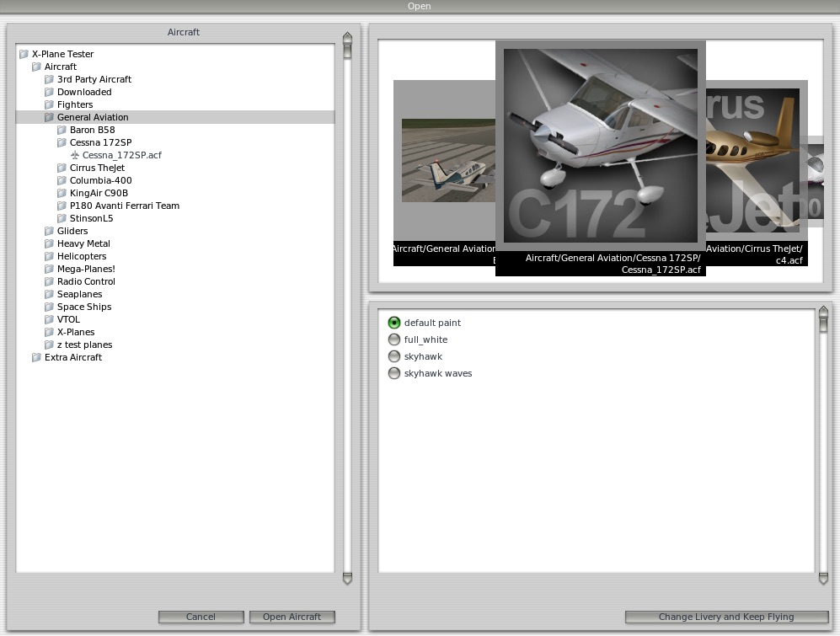840x636 pixels.
Task: Click the folder icon next to Seaplanes
Action: click(x=50, y=294)
